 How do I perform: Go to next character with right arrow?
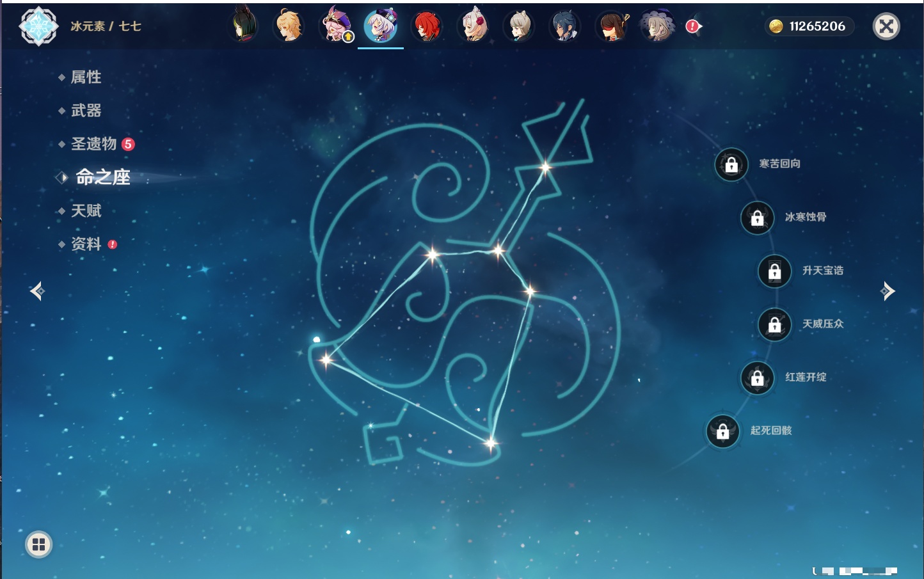888,291
